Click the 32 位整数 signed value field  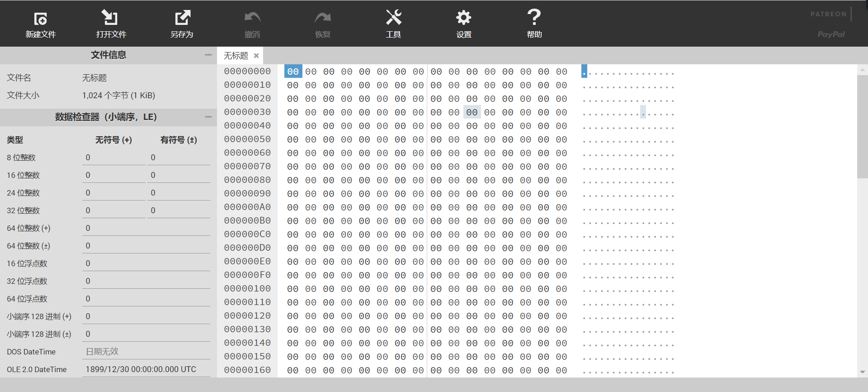tap(179, 210)
